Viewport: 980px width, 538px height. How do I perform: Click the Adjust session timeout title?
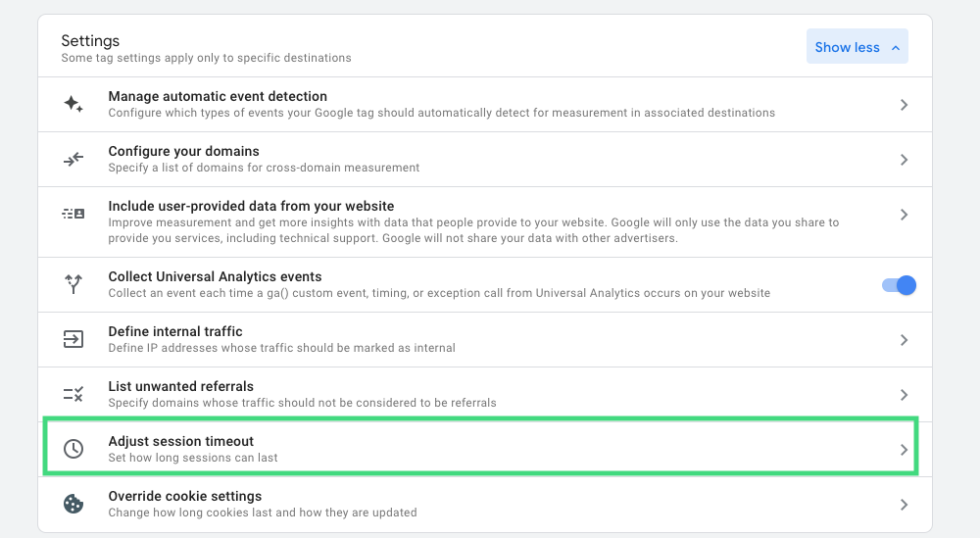(x=180, y=441)
